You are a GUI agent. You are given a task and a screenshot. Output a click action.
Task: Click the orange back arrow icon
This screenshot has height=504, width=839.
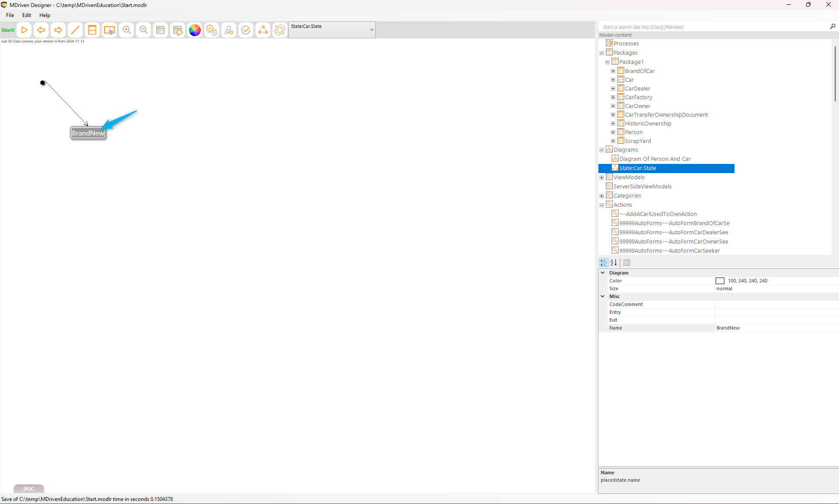click(x=41, y=30)
